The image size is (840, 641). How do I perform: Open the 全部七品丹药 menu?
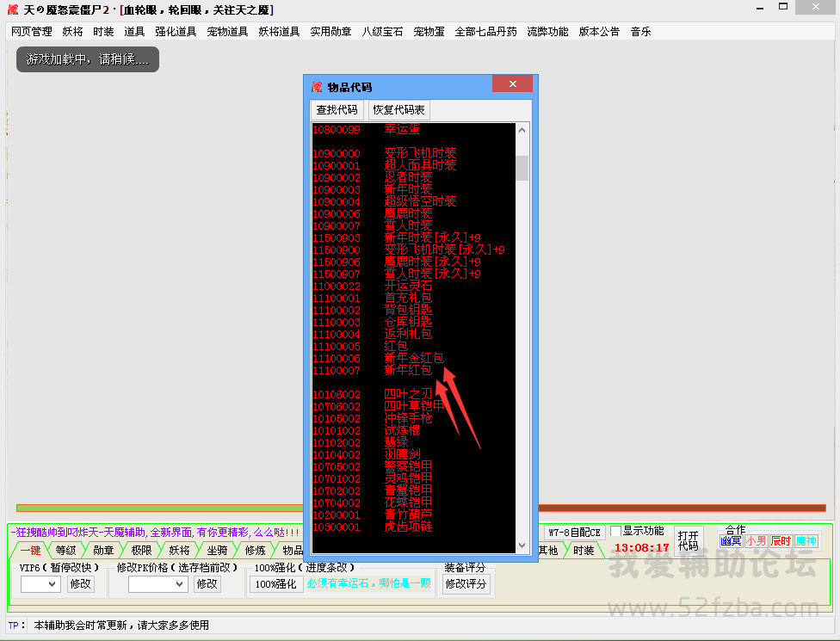coord(485,32)
